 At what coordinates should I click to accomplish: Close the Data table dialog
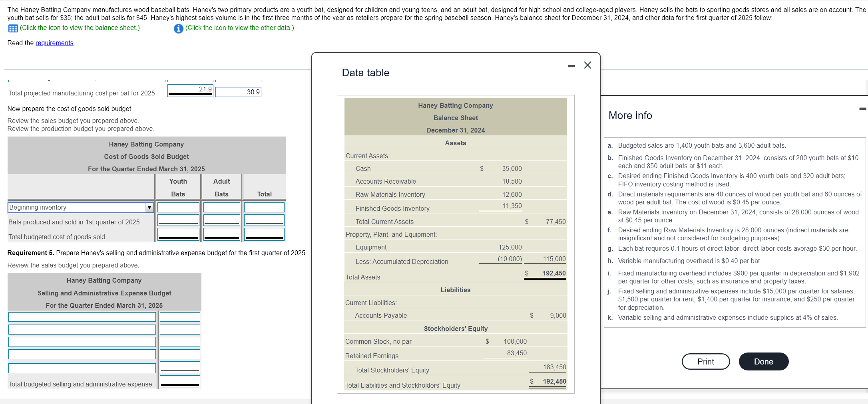point(587,65)
